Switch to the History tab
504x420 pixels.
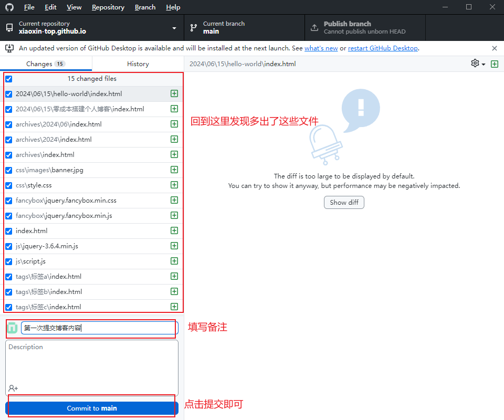[138, 64]
